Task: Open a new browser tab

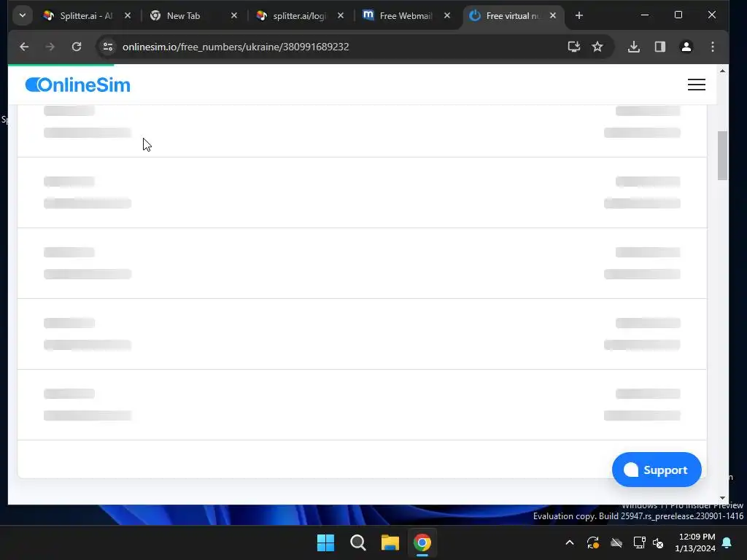Action: (x=578, y=16)
